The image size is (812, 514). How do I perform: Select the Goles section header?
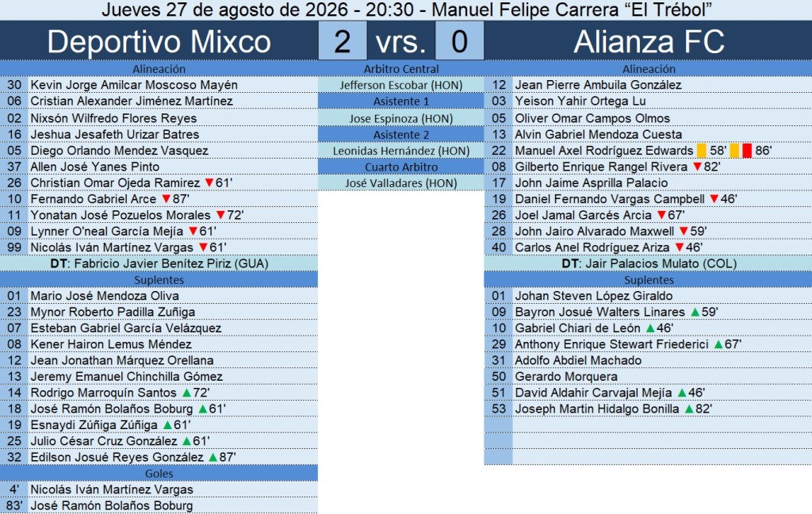coord(159,474)
